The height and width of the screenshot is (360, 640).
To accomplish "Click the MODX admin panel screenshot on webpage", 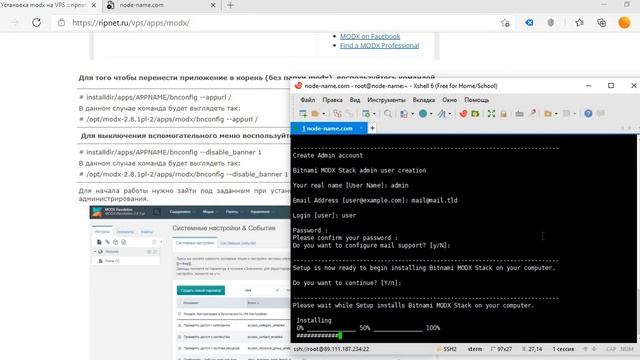I will coord(190,283).
